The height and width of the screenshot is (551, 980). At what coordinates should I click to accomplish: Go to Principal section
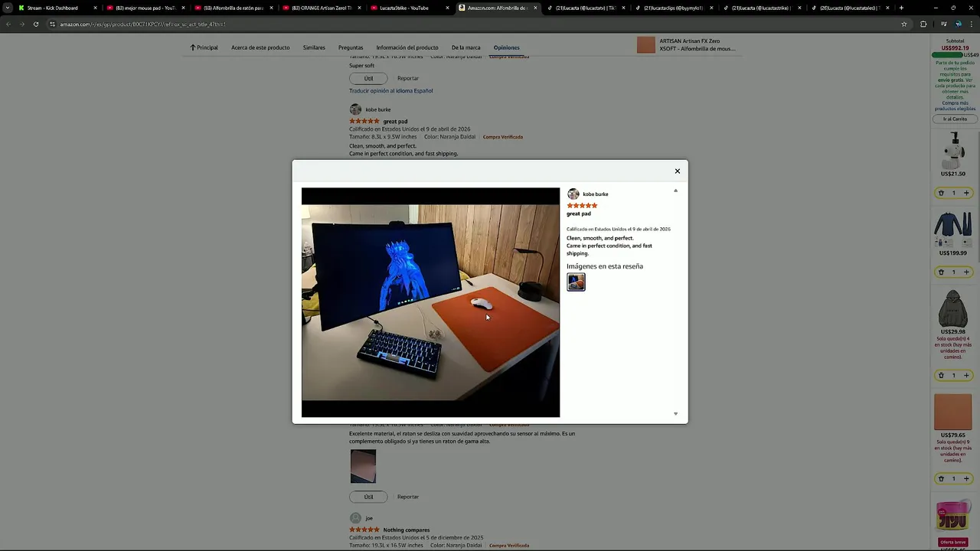[x=204, y=47]
